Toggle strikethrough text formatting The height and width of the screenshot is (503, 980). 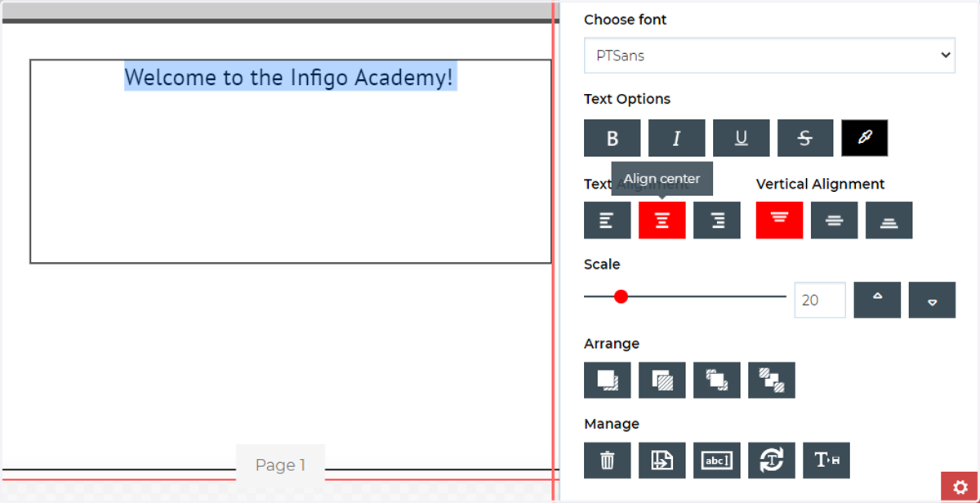pos(805,138)
